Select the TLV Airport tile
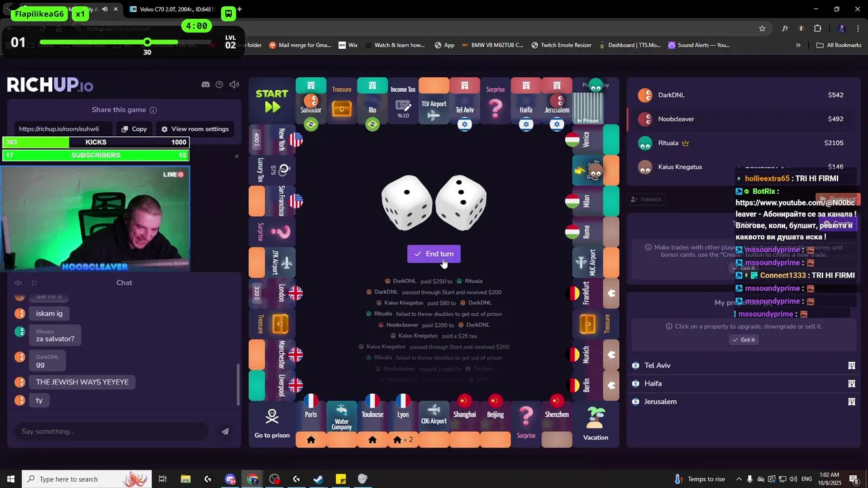The image size is (868, 488). [x=434, y=101]
